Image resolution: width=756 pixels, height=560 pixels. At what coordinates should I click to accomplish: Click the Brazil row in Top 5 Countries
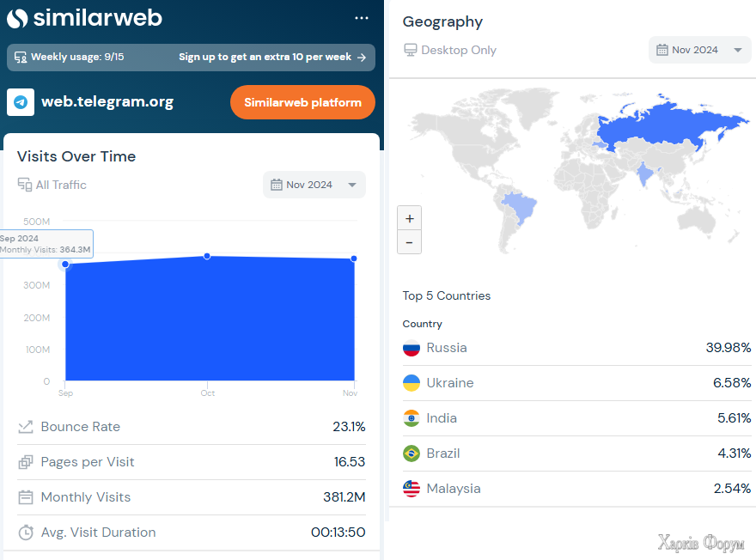click(x=576, y=453)
